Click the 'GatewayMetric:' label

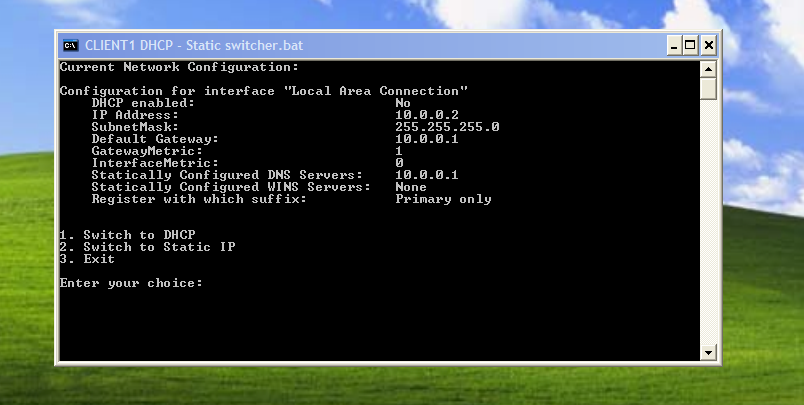coord(147,151)
